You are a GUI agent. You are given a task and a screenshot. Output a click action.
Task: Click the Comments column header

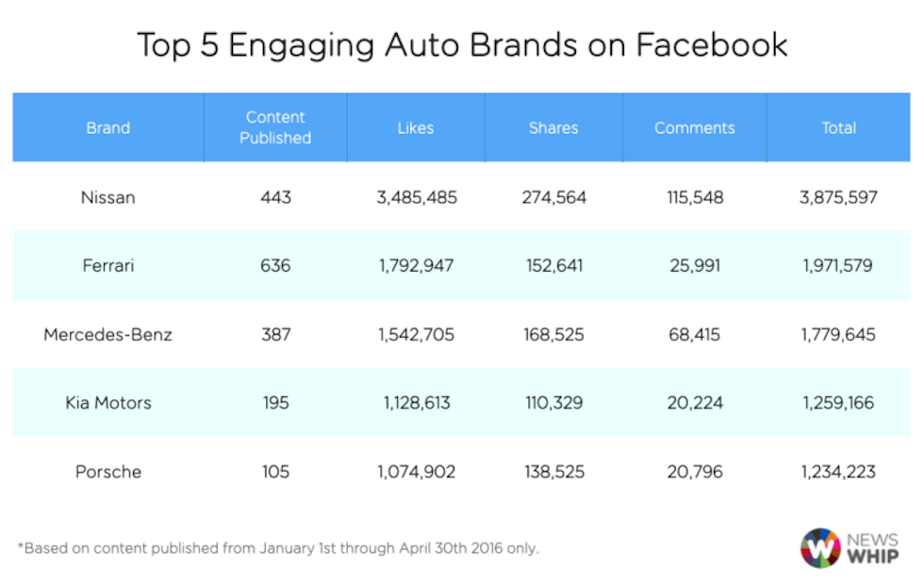[695, 127]
